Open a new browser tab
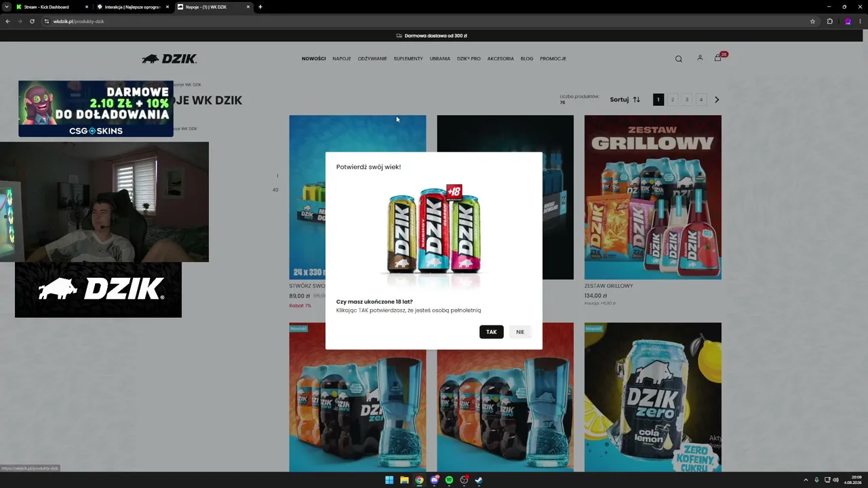This screenshot has width=868, height=488. pos(260,7)
